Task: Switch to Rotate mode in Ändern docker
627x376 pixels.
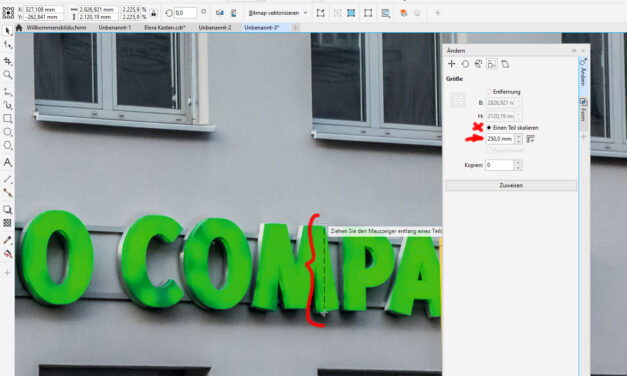Action: click(465, 64)
